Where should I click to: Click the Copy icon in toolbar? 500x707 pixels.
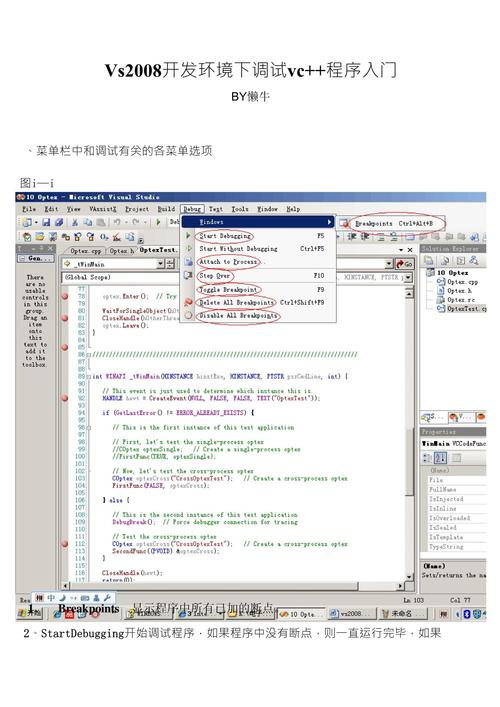(x=88, y=222)
